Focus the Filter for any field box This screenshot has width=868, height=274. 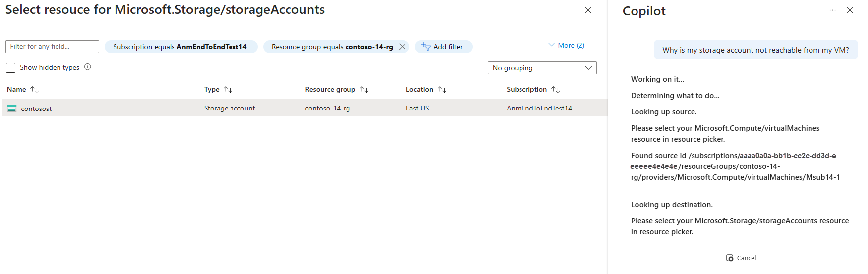pos(52,47)
